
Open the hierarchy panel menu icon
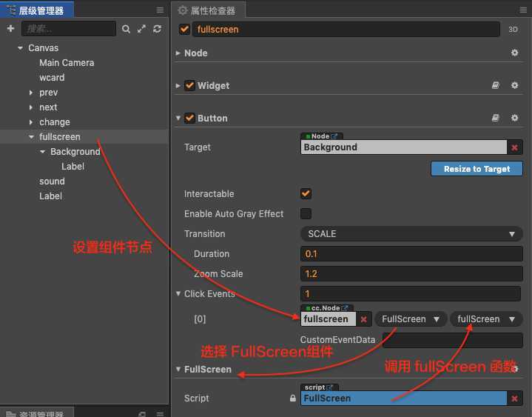coord(160,10)
